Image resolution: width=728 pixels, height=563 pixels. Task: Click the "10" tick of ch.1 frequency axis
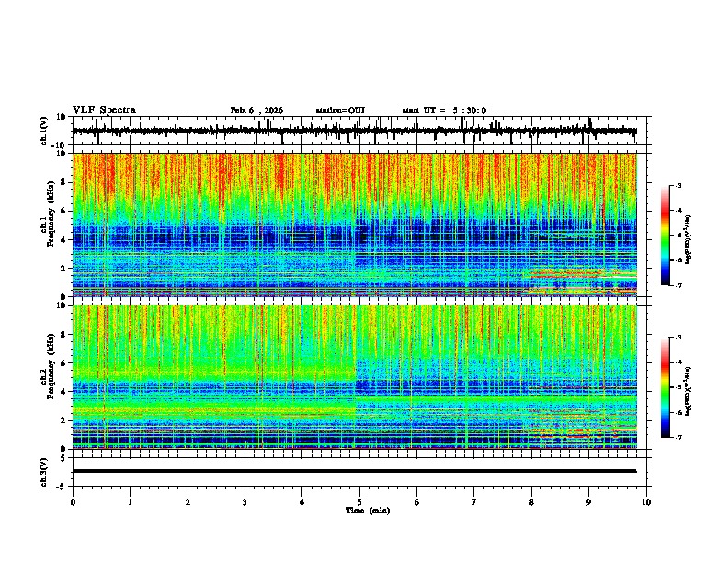click(x=63, y=154)
